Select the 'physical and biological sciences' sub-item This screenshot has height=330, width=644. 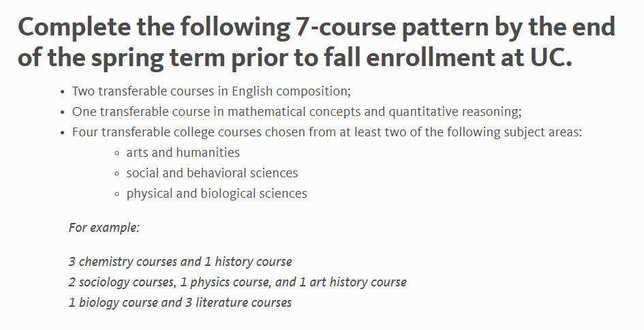pos(217,194)
